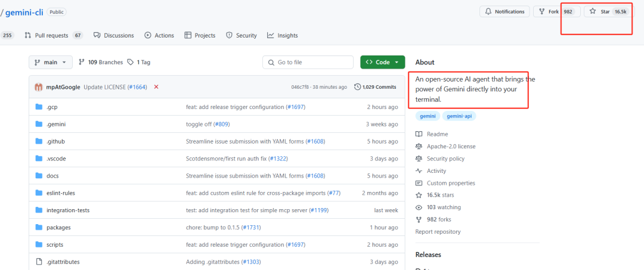Open the .vscode folder
This screenshot has width=644, height=270.
tap(56, 159)
